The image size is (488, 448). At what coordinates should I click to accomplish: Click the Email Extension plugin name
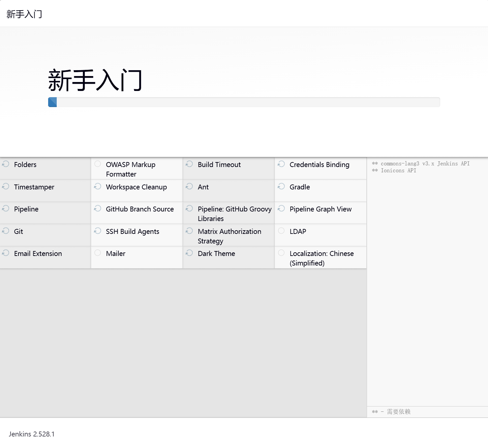click(x=38, y=254)
